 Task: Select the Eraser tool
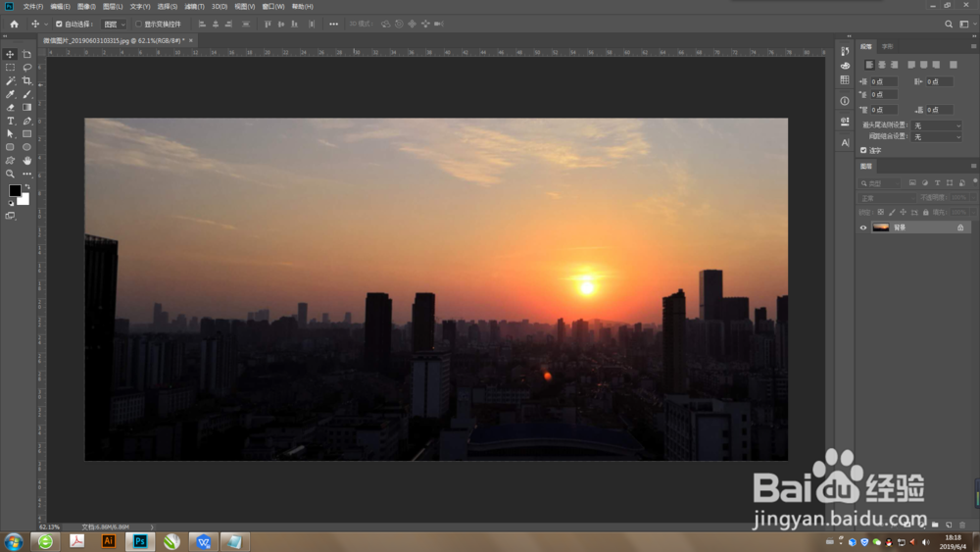tap(10, 108)
